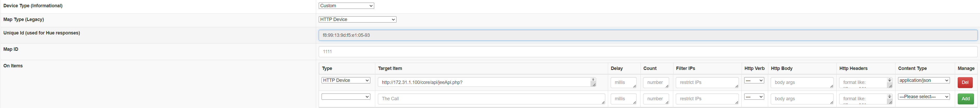Viewport: 980px width, 108px height.
Task: Open the Http Verb dropdown in the second row
Action: pos(754,97)
